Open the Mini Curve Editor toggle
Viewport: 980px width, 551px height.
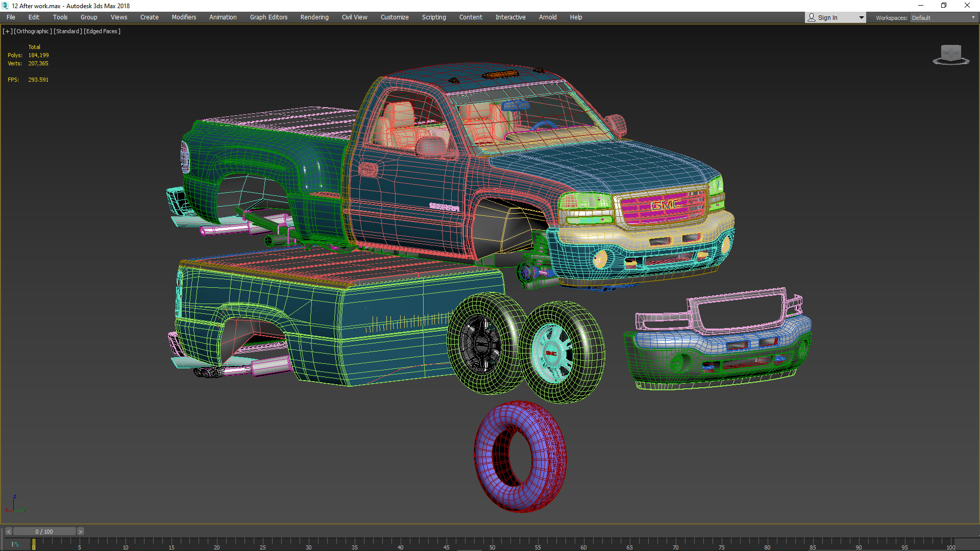tap(15, 544)
